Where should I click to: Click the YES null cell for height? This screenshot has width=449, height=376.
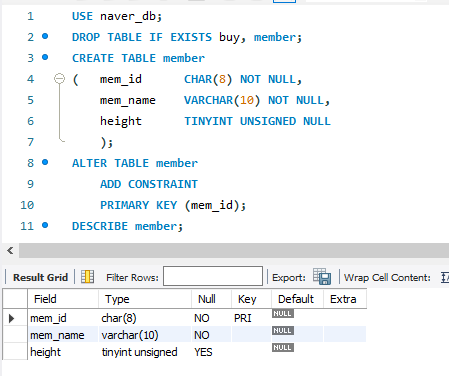(211, 352)
